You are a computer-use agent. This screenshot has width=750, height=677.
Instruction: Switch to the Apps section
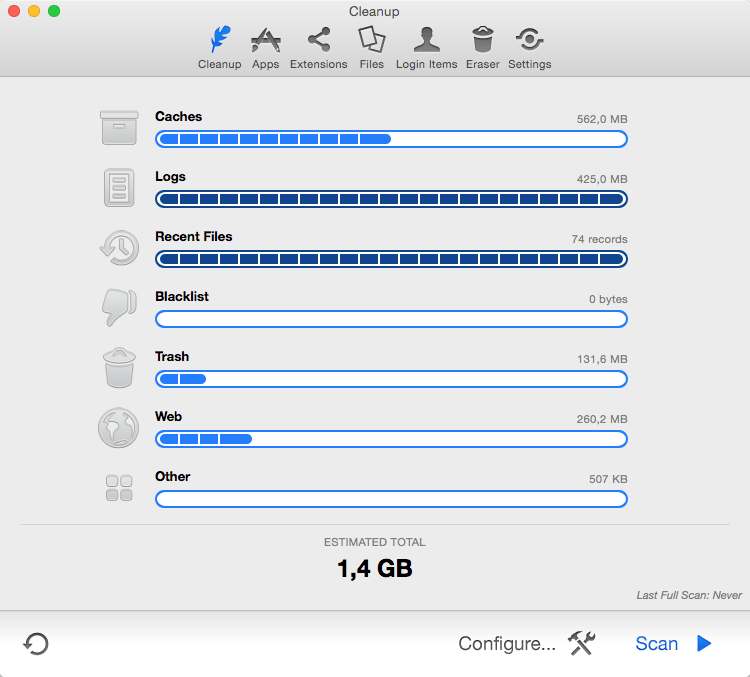265,48
